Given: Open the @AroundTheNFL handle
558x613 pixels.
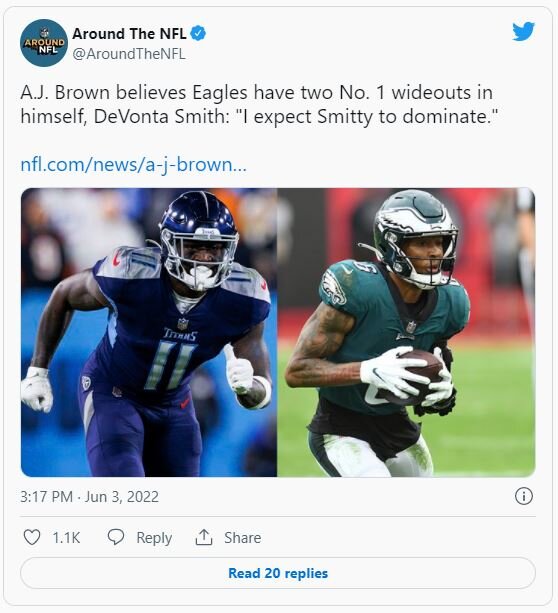Looking at the screenshot, I should point(129,54).
